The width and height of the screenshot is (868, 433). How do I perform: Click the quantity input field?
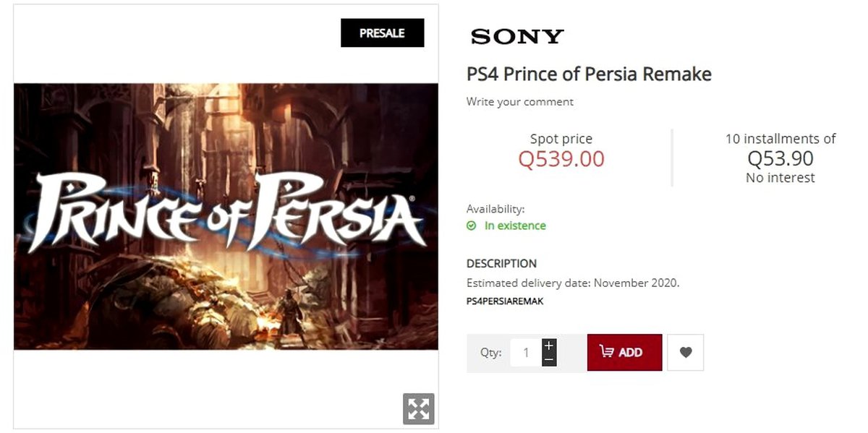[526, 353]
